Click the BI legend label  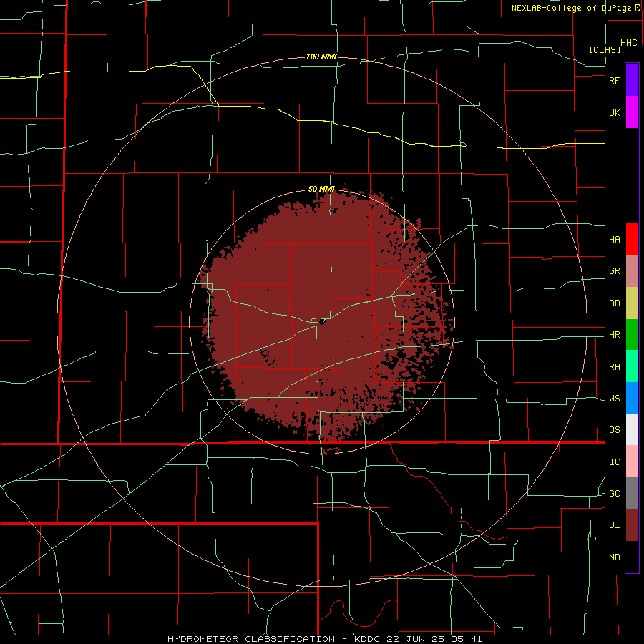614,525
